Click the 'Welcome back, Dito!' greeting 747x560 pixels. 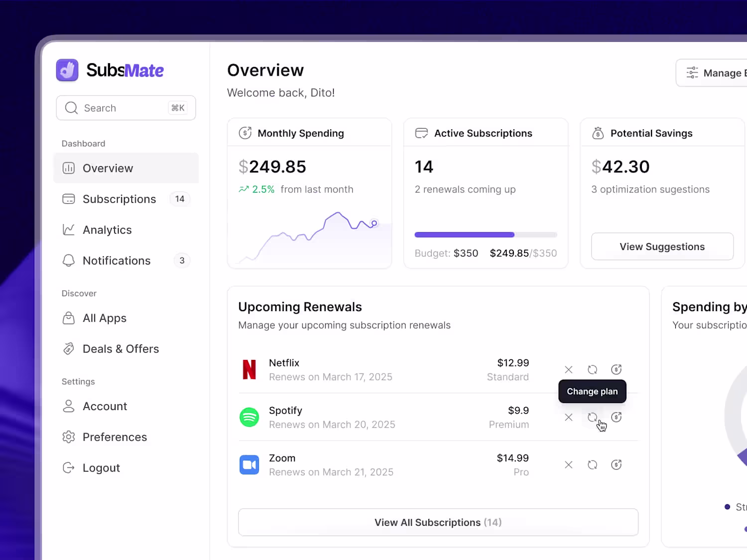[x=281, y=93]
